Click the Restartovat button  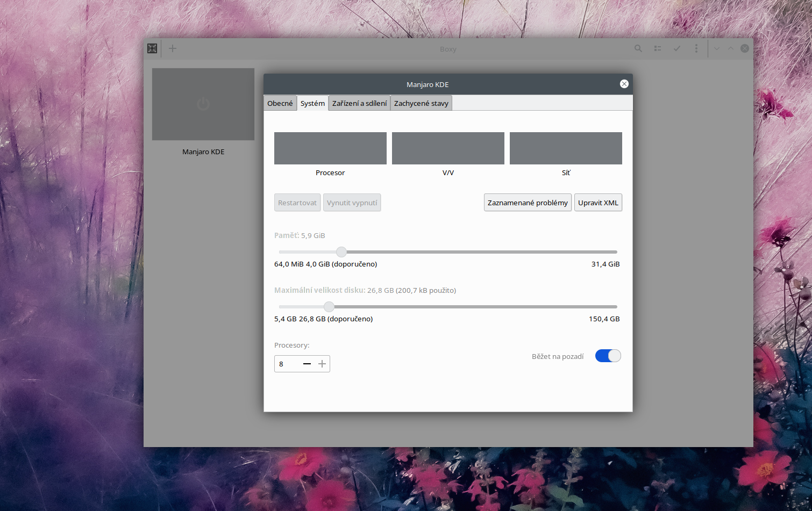[297, 203]
